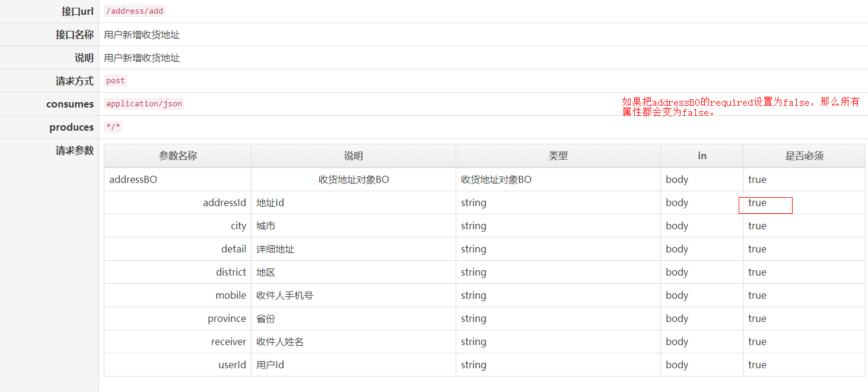Click the userId parameter name
Screen dimensions: 868x392
tap(232, 365)
